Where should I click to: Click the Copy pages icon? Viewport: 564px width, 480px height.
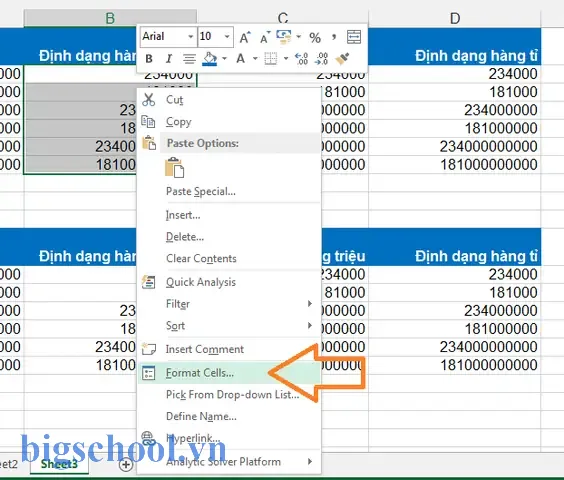coord(148,122)
